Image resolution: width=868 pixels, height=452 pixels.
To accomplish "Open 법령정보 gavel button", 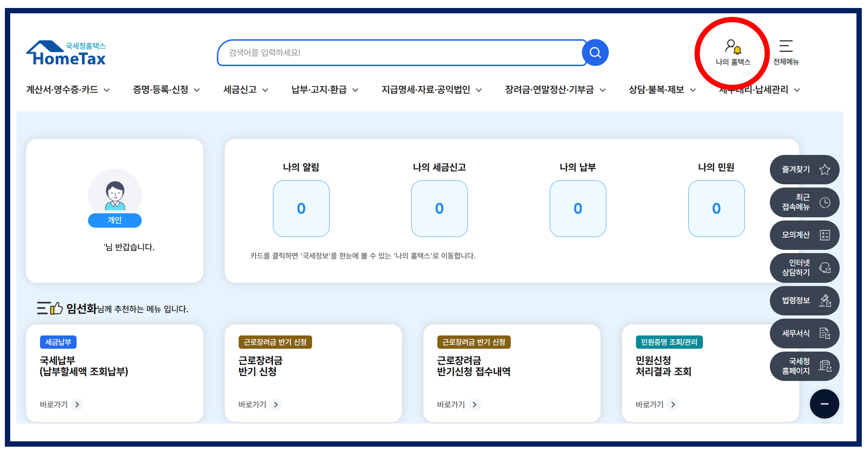I will tap(805, 301).
